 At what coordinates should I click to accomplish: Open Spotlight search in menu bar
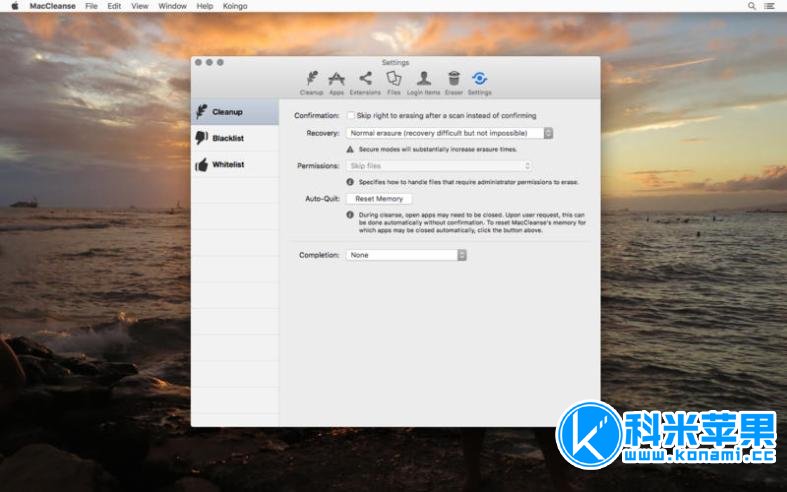(x=751, y=6)
